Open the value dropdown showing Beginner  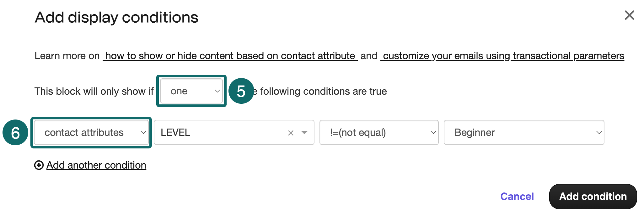(523, 132)
